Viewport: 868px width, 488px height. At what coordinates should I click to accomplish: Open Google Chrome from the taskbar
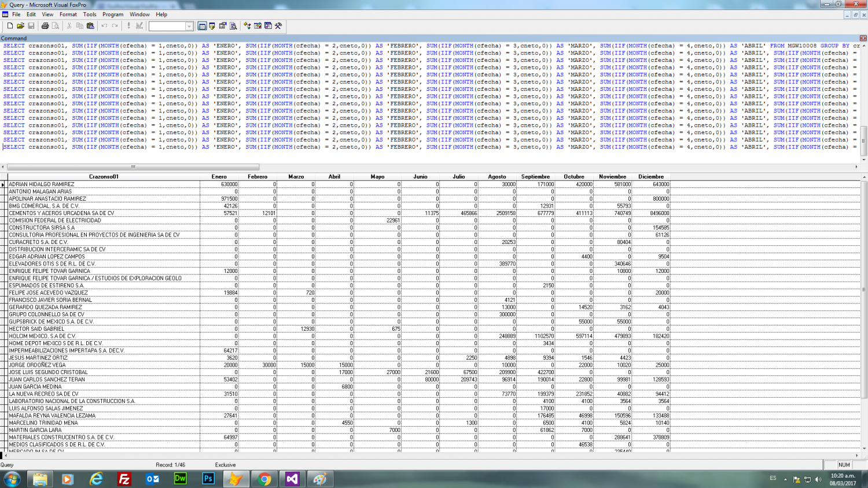click(x=264, y=479)
